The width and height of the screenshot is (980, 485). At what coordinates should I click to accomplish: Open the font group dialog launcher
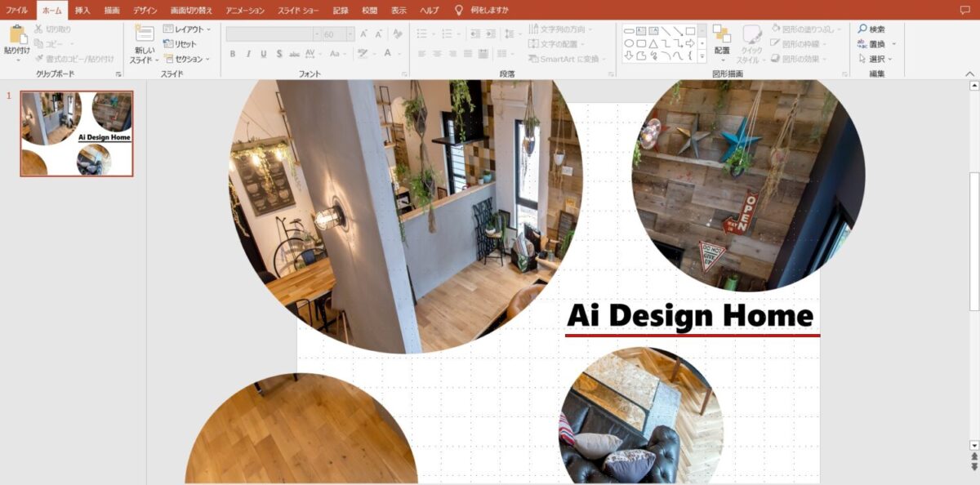pyautogui.click(x=406, y=74)
